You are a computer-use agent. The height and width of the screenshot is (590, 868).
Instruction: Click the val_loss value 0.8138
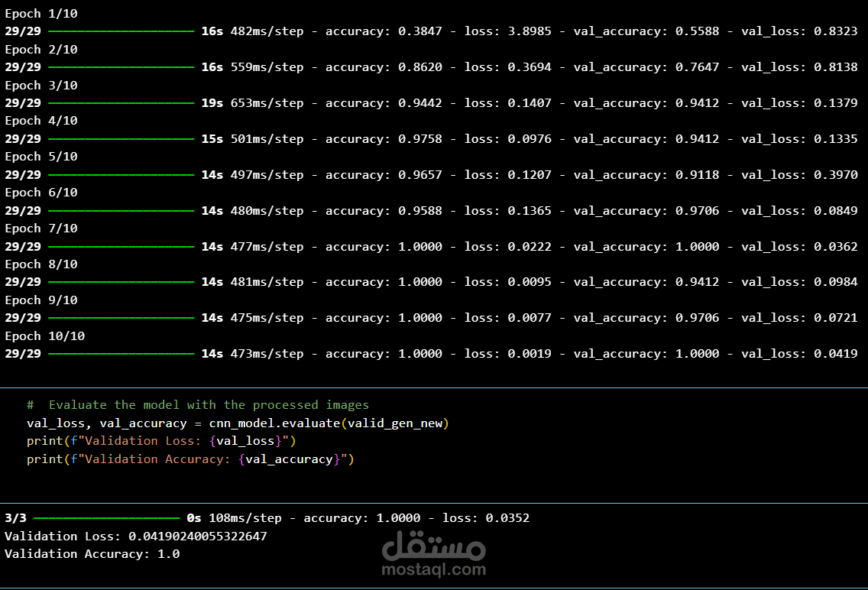836,67
